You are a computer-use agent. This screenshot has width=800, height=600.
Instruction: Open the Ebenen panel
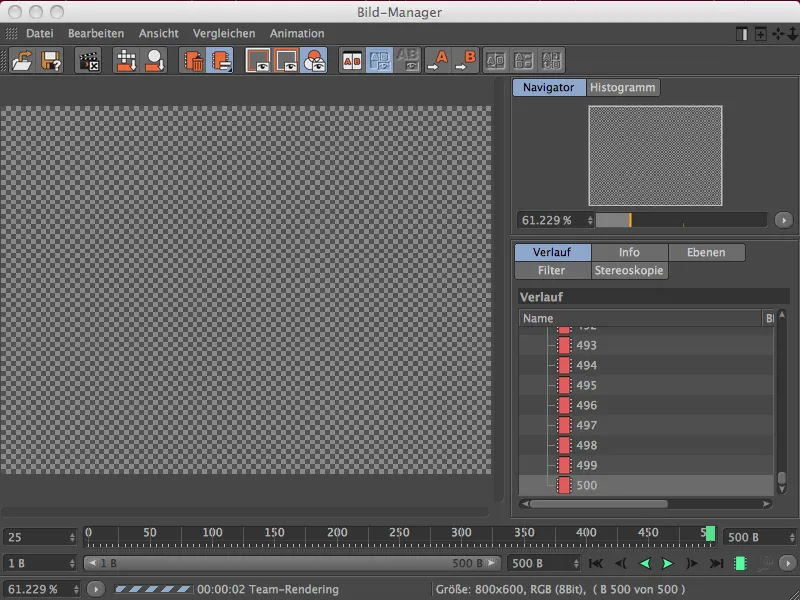coord(707,252)
